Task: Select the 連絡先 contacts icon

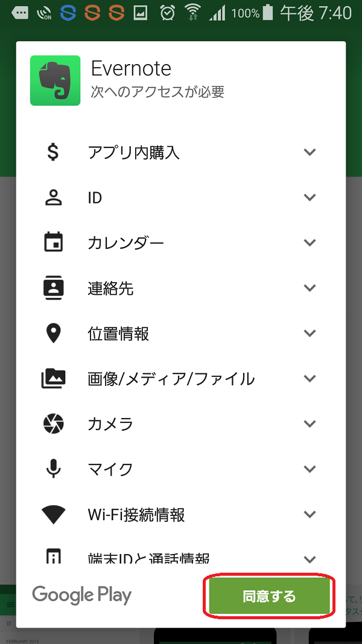Action: point(53,288)
